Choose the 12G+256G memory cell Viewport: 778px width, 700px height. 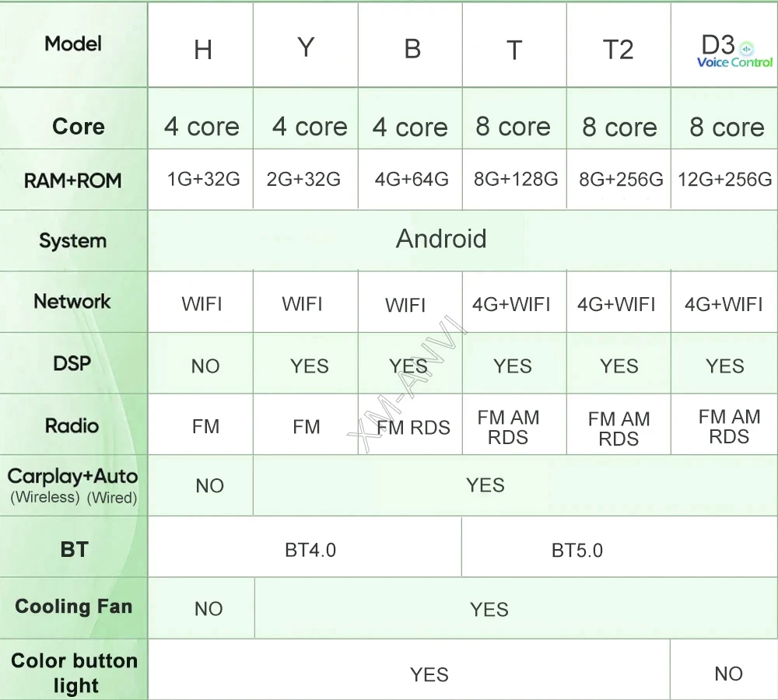click(x=724, y=180)
